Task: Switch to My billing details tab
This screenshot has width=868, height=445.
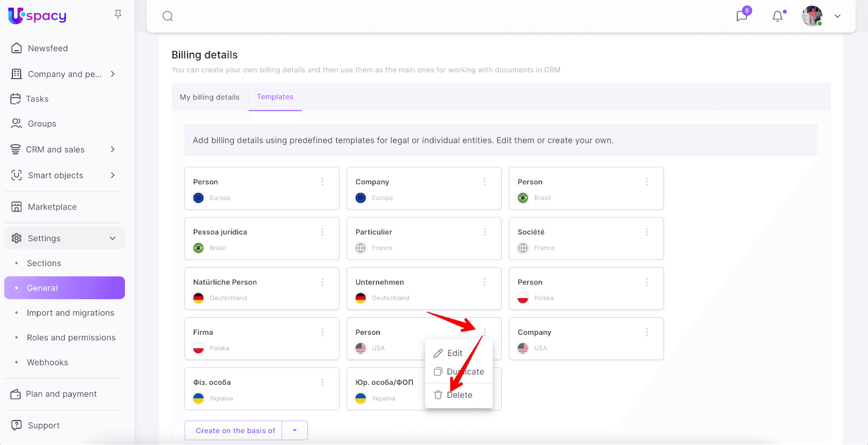Action: point(209,97)
